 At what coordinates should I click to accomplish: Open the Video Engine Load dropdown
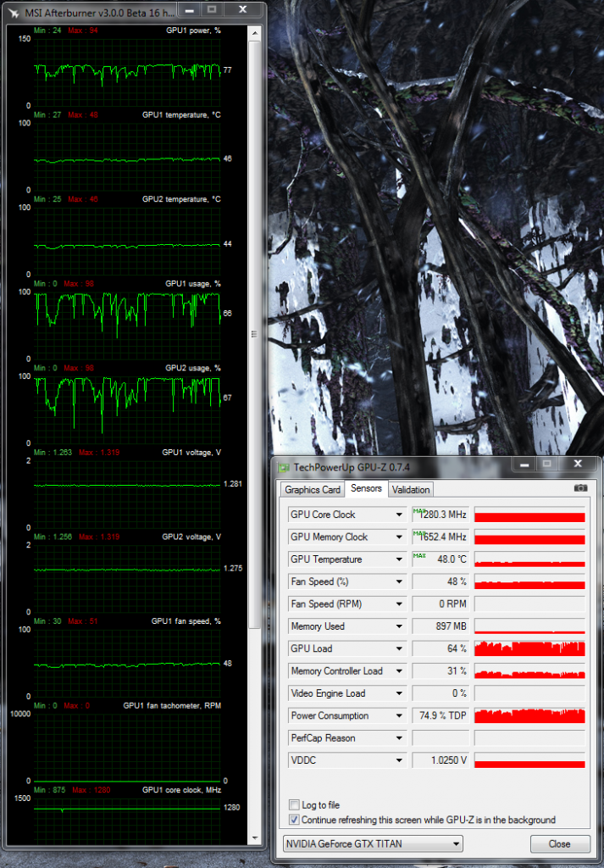coord(399,693)
